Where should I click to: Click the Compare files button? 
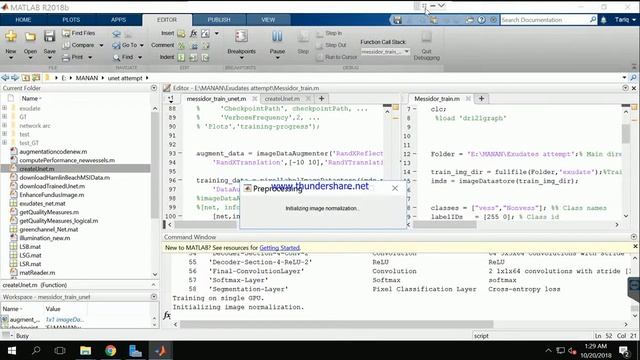pos(78,45)
